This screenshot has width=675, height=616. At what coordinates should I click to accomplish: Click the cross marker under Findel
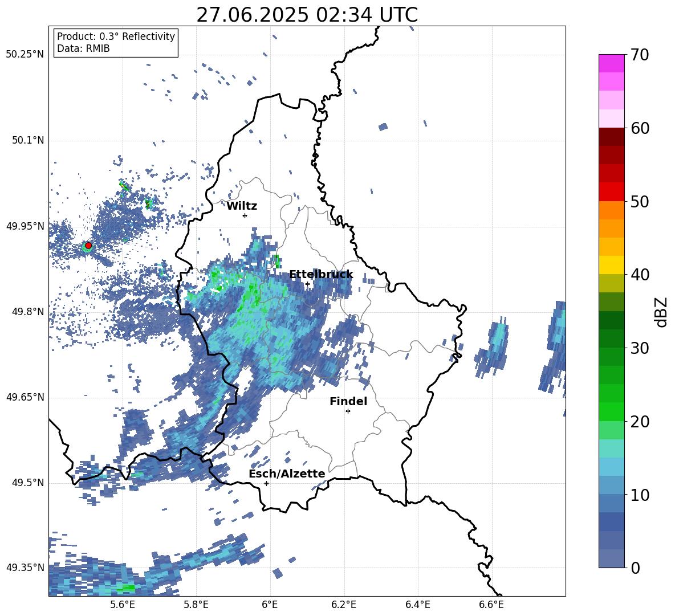348,411
